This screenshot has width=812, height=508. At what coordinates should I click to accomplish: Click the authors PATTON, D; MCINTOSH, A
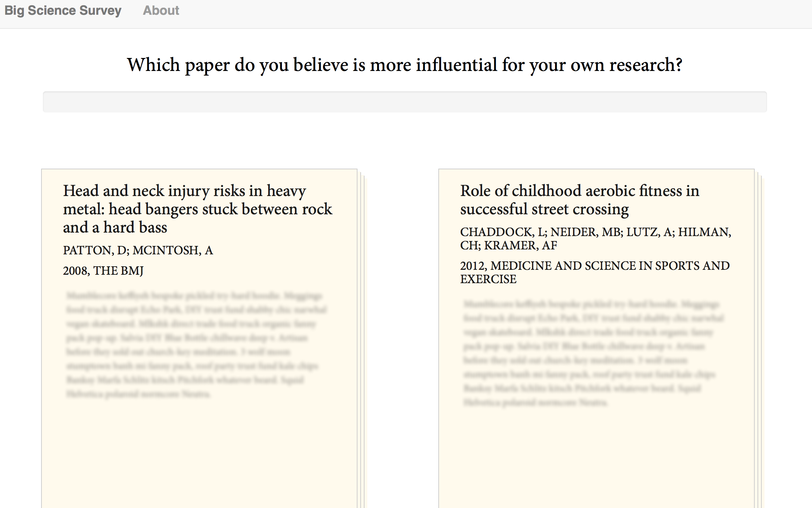tap(138, 250)
